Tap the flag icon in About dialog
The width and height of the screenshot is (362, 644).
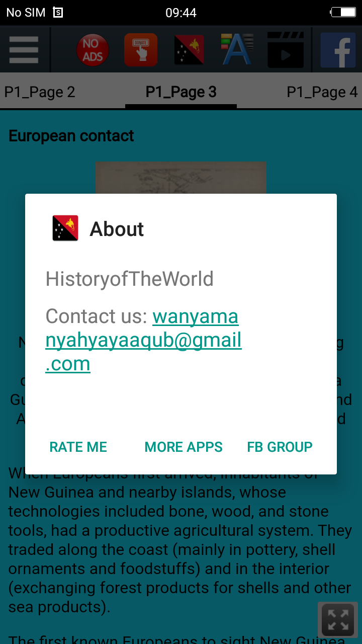pyautogui.click(x=65, y=228)
